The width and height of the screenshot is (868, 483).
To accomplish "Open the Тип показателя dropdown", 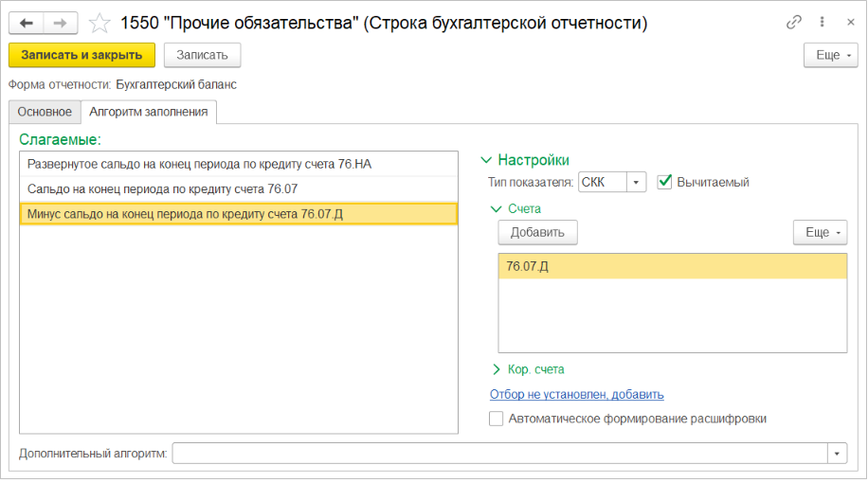I will pos(637,182).
